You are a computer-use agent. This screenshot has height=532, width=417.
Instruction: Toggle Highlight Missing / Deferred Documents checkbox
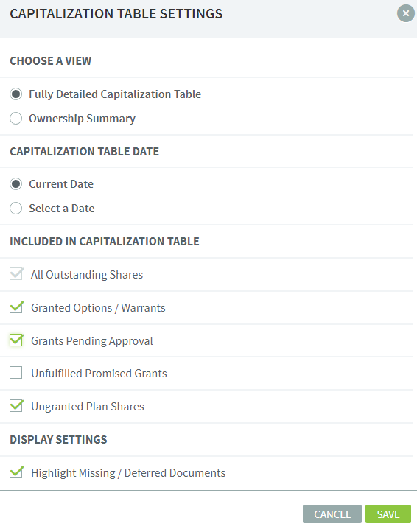[x=16, y=472]
